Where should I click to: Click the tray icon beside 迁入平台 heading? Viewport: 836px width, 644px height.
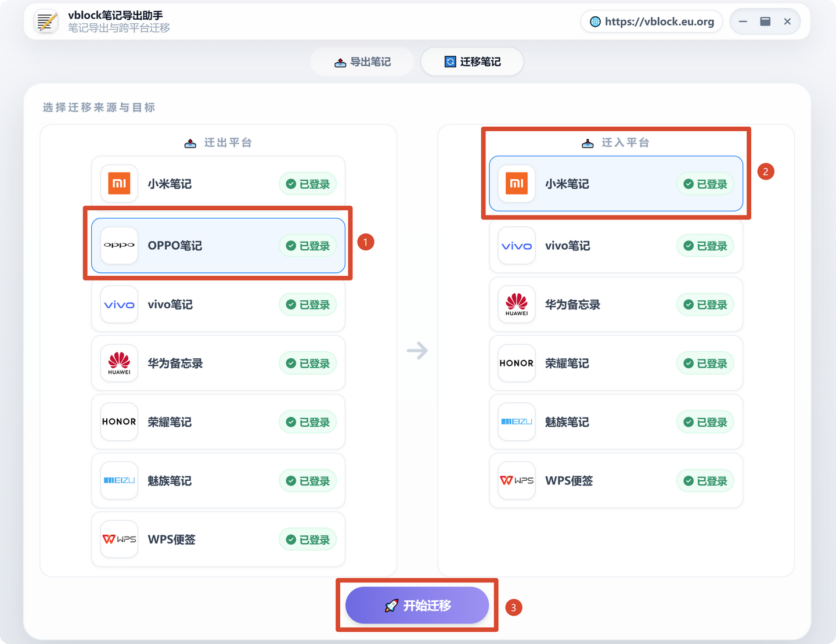tap(588, 143)
